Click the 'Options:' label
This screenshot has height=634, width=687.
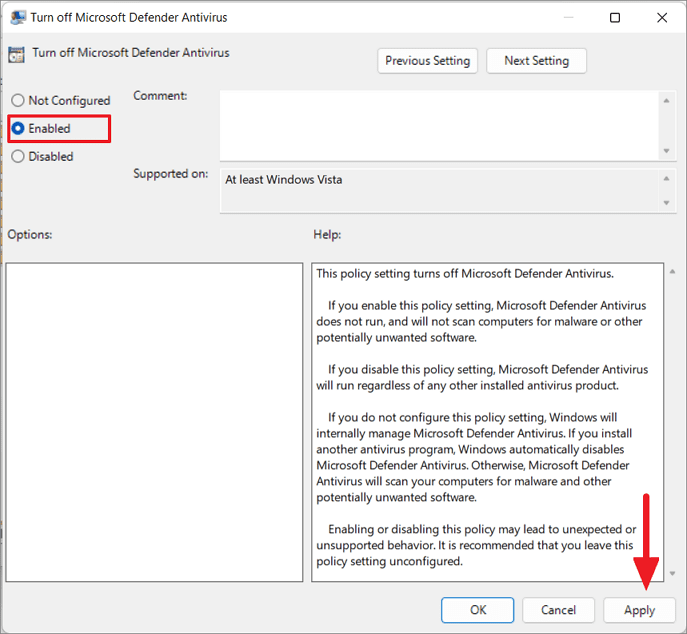(x=30, y=234)
